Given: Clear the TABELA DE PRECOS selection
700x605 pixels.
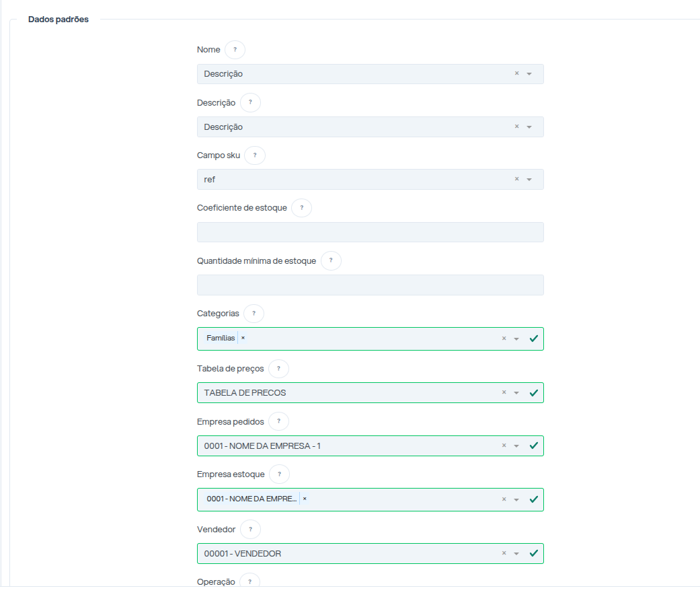Looking at the screenshot, I should pyautogui.click(x=504, y=392).
